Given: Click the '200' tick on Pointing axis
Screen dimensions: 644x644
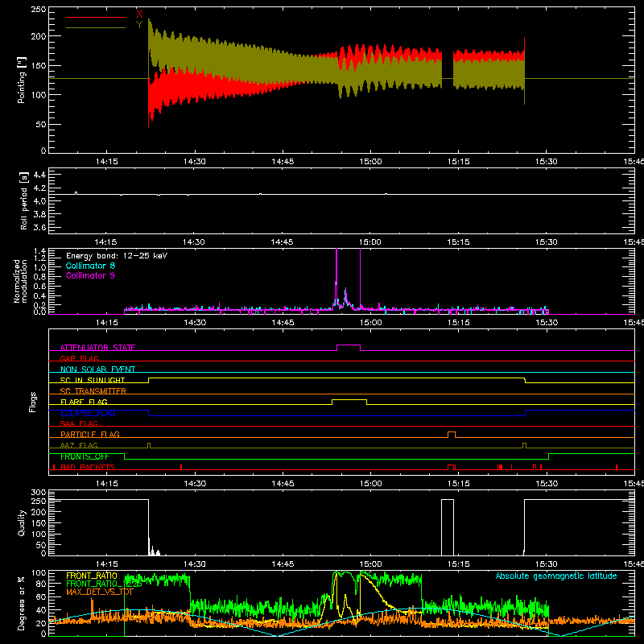Looking at the screenshot, I should [x=38, y=36].
